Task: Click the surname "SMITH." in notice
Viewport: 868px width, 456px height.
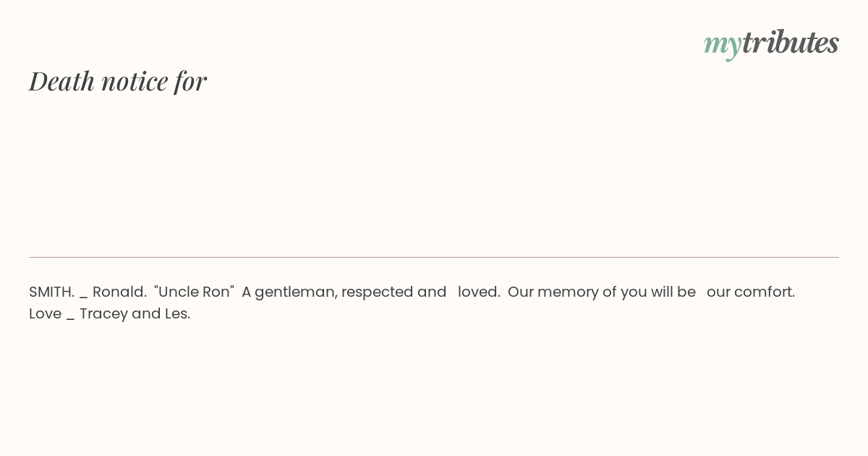Action: [x=51, y=292]
